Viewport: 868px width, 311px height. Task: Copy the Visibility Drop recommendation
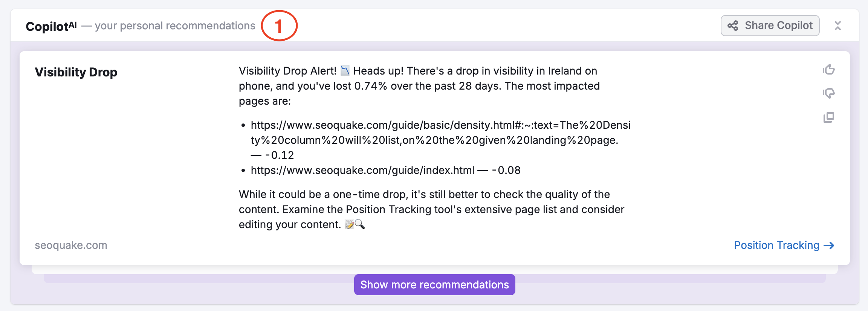pos(828,117)
